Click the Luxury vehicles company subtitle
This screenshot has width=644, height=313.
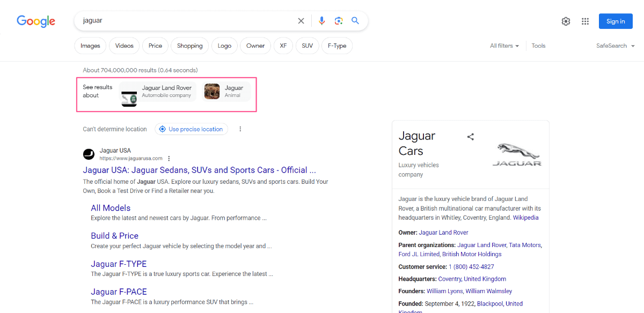419,170
